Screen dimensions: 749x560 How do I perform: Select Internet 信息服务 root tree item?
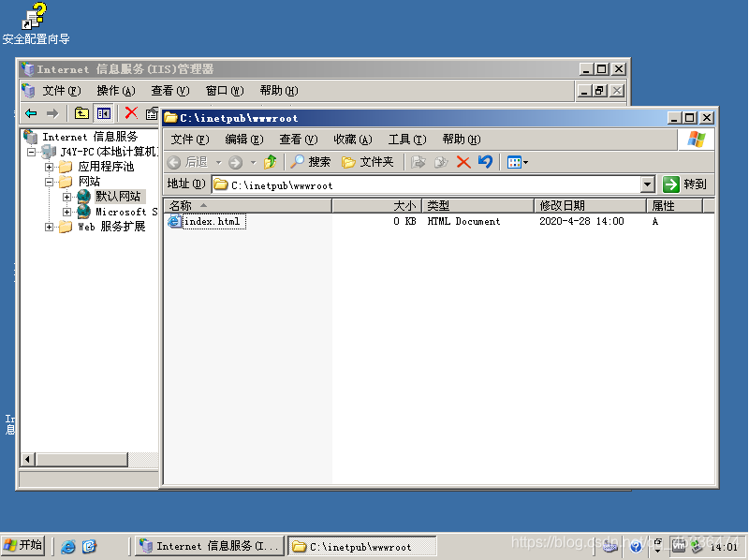pos(90,137)
